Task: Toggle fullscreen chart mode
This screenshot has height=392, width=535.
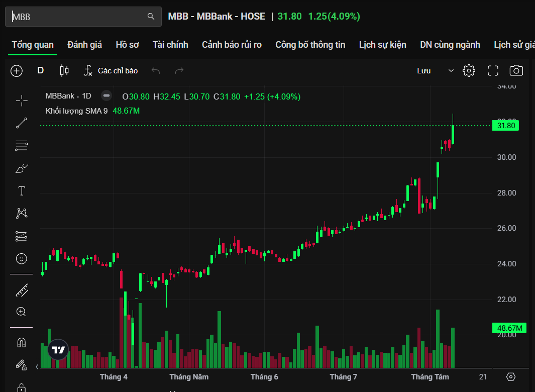Action: click(493, 71)
